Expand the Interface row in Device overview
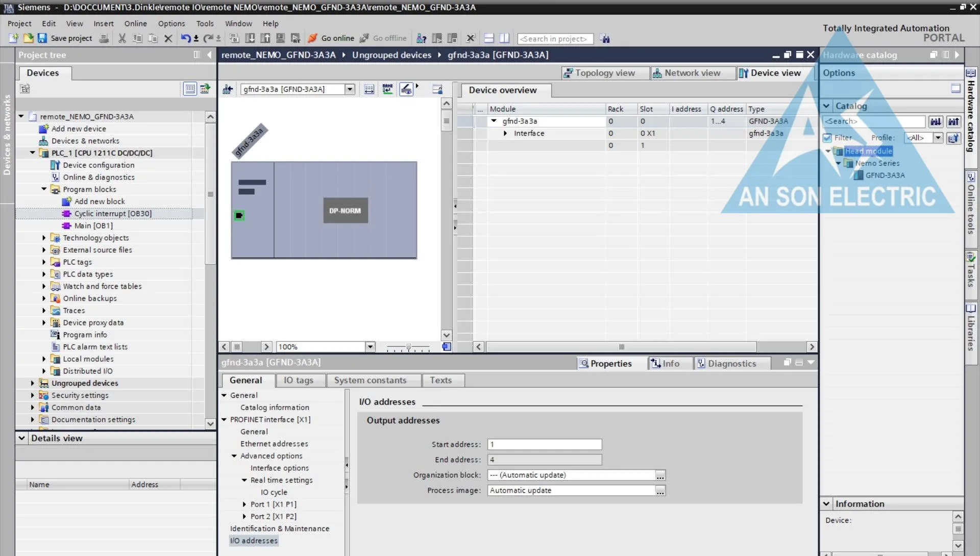Image resolution: width=980 pixels, height=556 pixels. point(505,134)
